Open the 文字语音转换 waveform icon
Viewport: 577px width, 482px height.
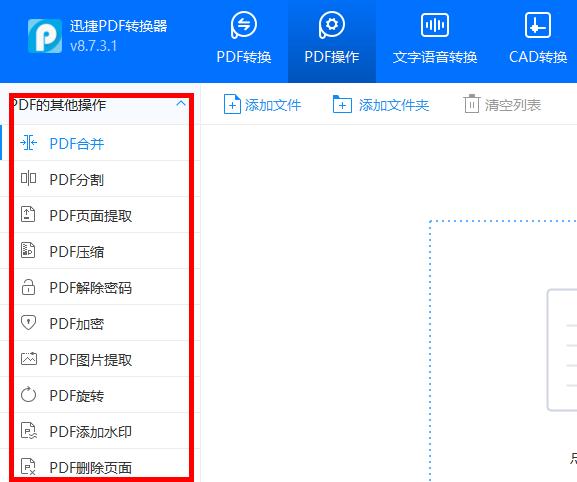[x=435, y=25]
